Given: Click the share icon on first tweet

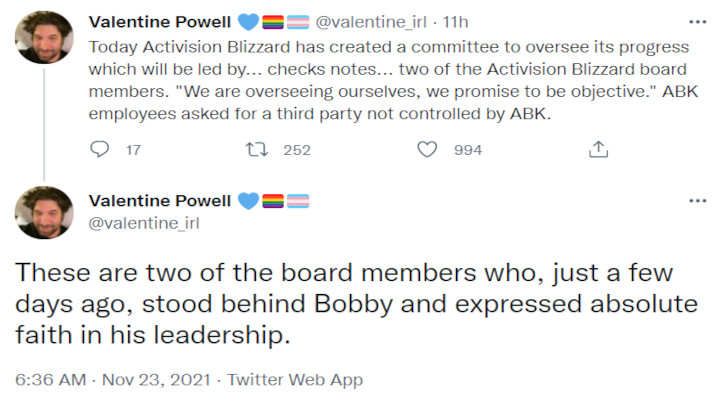Looking at the screenshot, I should click(598, 150).
